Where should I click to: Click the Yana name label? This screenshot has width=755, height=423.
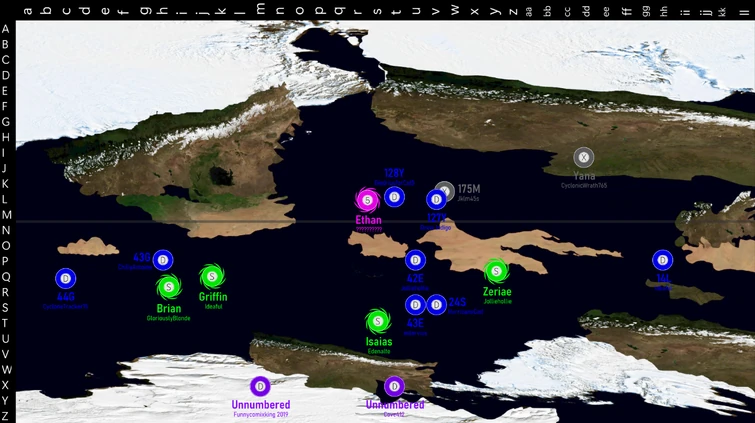pyautogui.click(x=584, y=176)
